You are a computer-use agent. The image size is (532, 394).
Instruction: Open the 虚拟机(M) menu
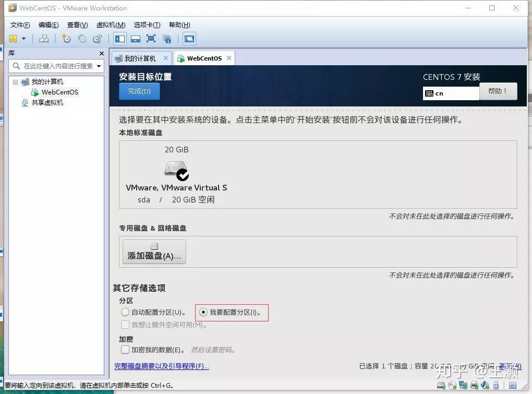point(111,25)
